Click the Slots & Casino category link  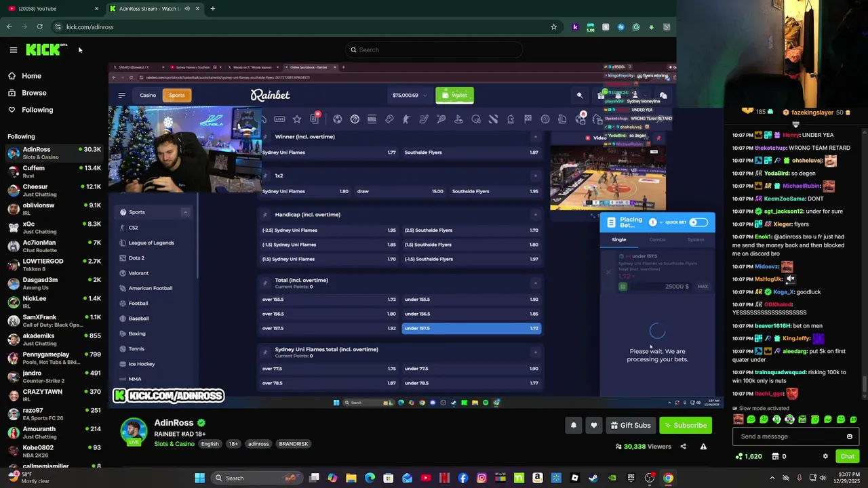tap(174, 444)
